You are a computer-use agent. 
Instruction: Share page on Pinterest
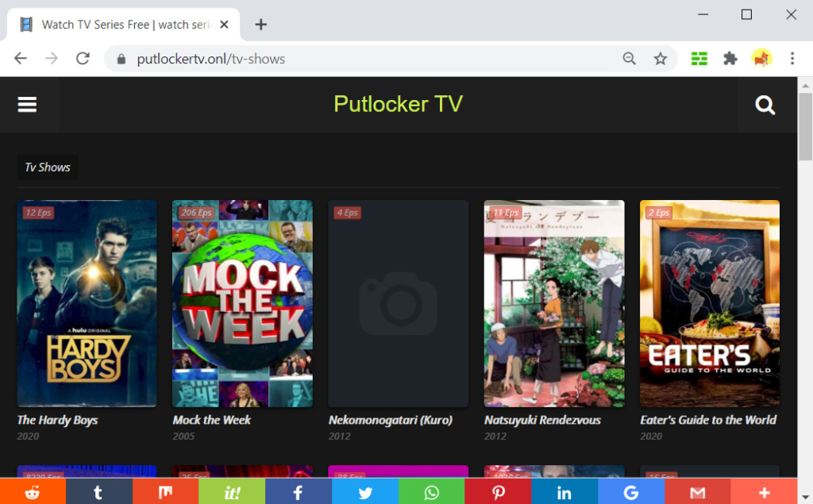[x=498, y=491]
